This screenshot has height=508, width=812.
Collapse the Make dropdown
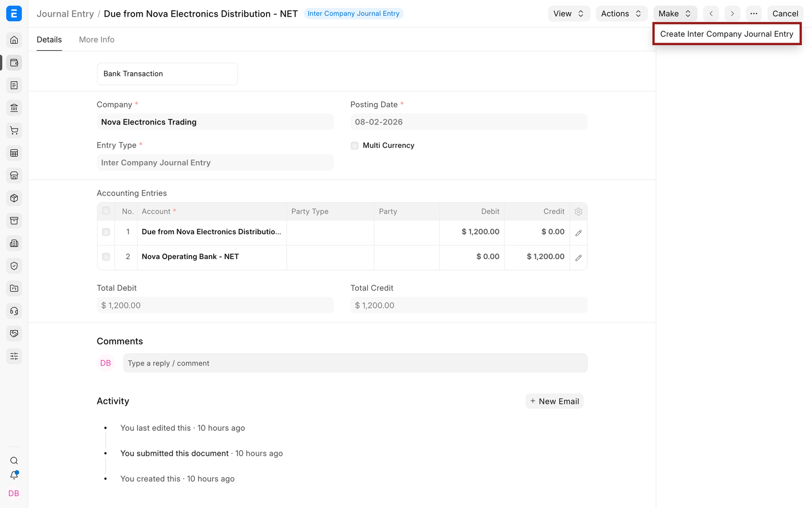coord(675,14)
